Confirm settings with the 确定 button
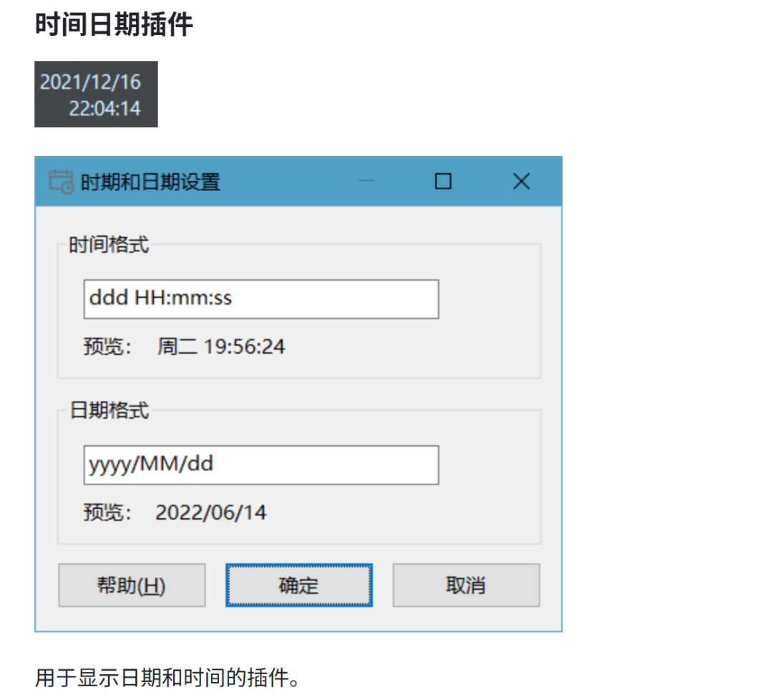This screenshot has height=700, width=773. coord(298,585)
